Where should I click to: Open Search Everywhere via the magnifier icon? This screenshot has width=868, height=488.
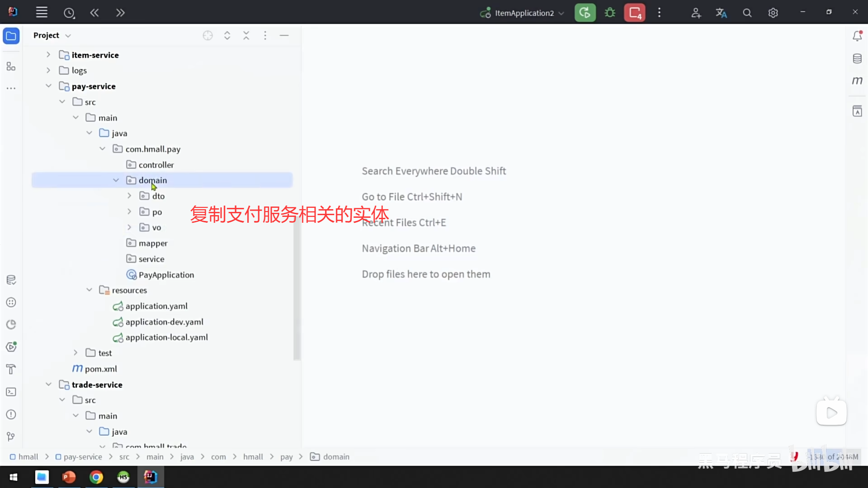[x=747, y=12]
